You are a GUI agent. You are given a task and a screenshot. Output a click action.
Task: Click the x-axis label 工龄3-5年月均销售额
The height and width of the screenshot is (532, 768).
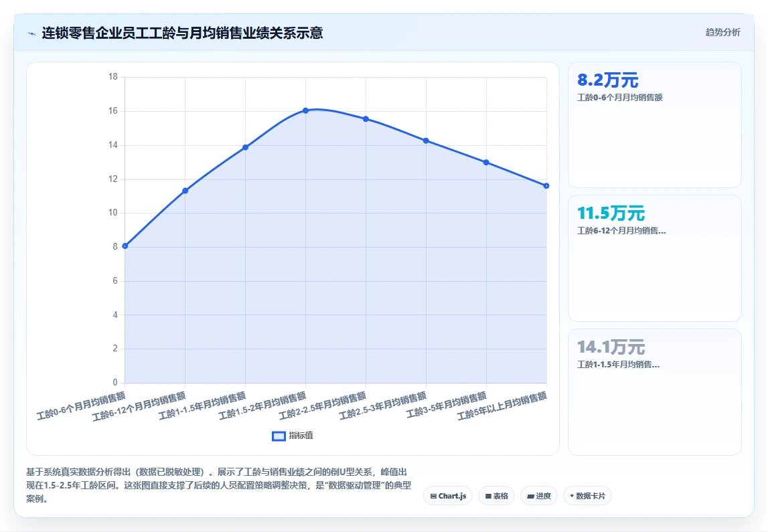447,406
